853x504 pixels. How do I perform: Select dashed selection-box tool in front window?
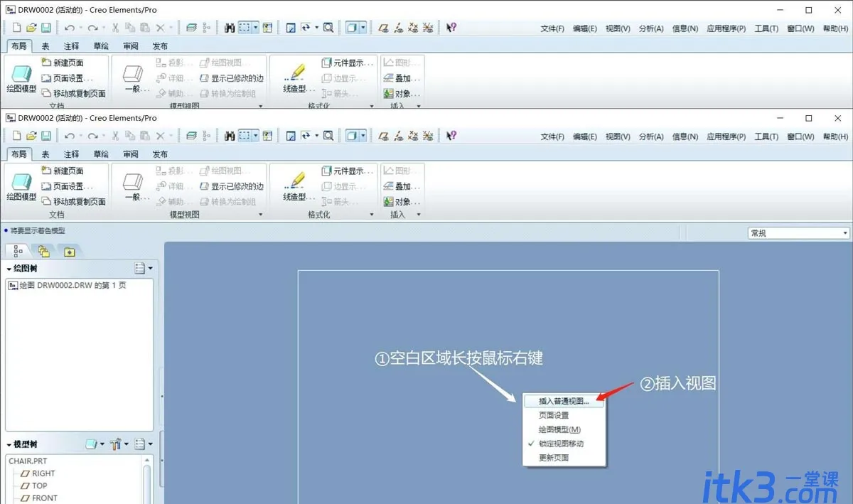(x=246, y=136)
